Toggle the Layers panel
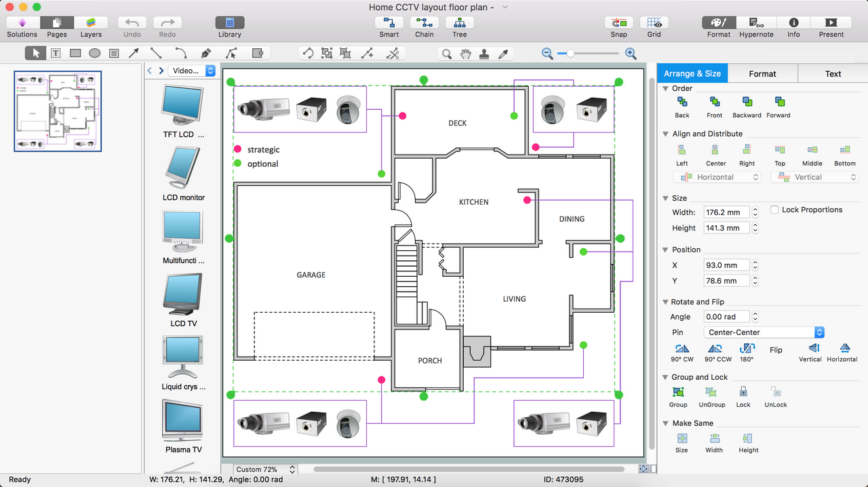This screenshot has height=487, width=868. pos(91,23)
